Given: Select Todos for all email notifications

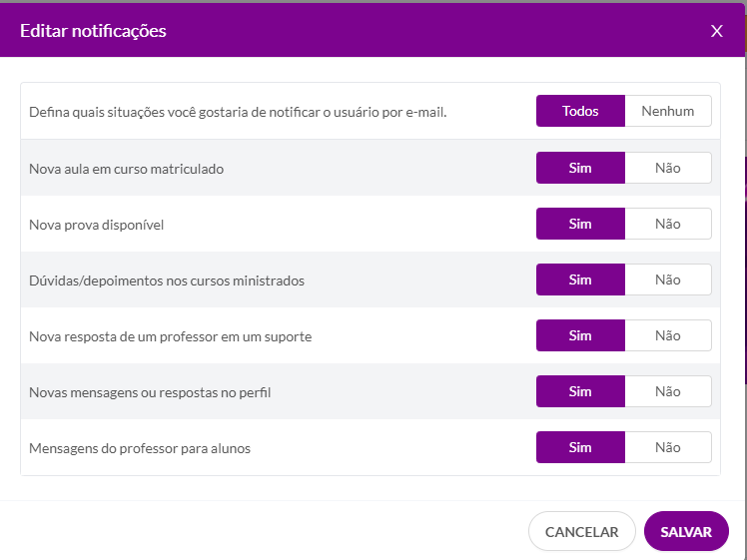Looking at the screenshot, I should click(580, 111).
